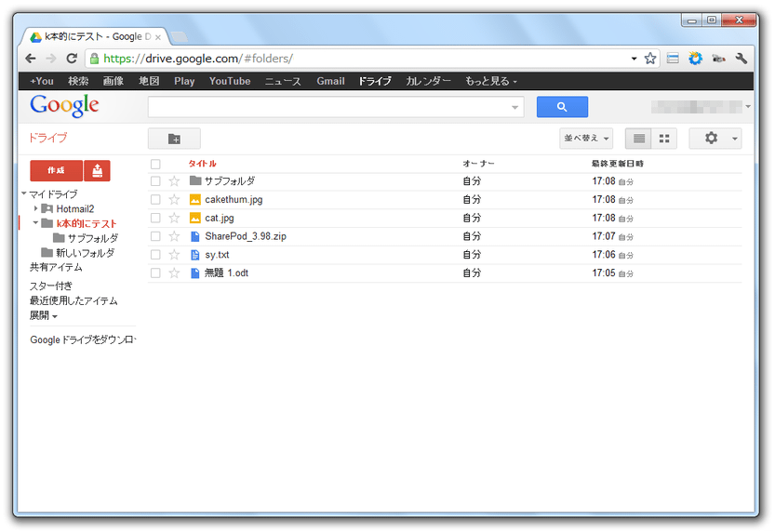Expand the Hotmail2 folder arrow

click(x=35, y=208)
